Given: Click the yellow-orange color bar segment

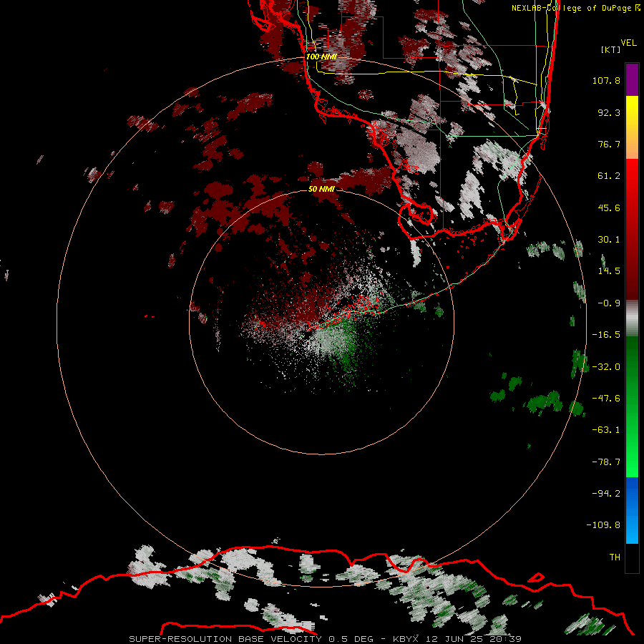Looking at the screenshot, I should 632,127.
